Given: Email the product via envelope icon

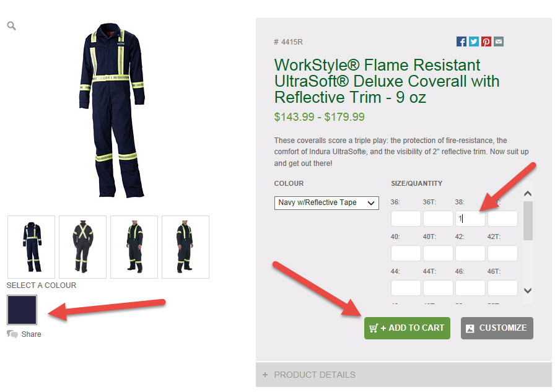Looking at the screenshot, I should coord(499,41).
